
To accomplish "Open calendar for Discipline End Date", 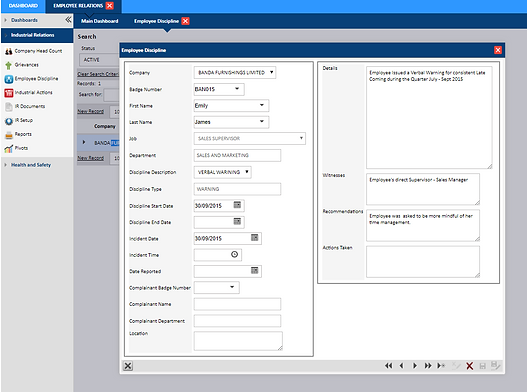I will 237,222.
